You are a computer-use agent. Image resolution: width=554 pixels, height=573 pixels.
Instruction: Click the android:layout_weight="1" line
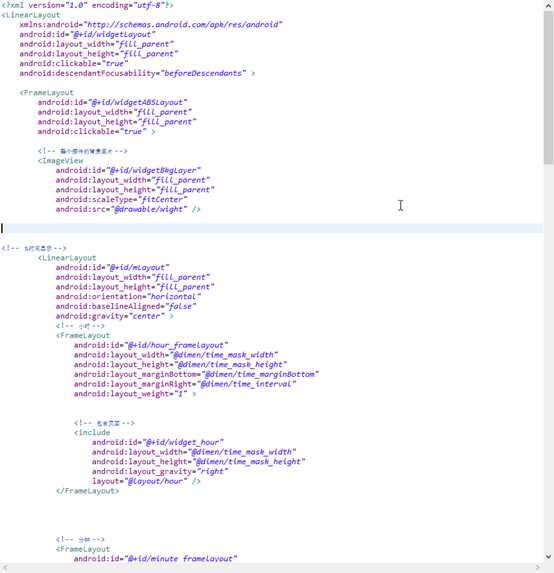click(135, 394)
